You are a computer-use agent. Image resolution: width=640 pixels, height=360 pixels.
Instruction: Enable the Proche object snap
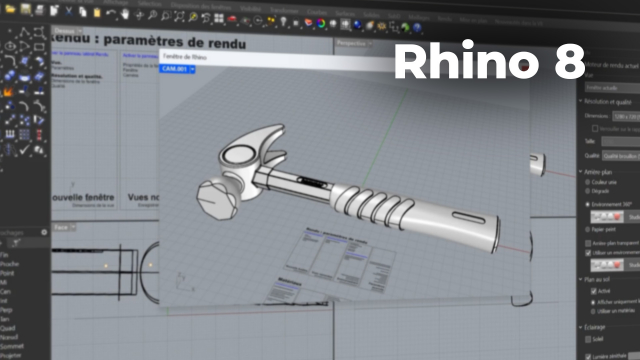9,264
